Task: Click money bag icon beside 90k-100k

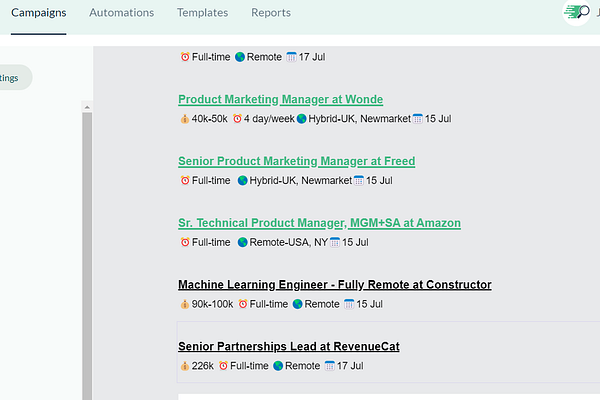Action: point(184,304)
